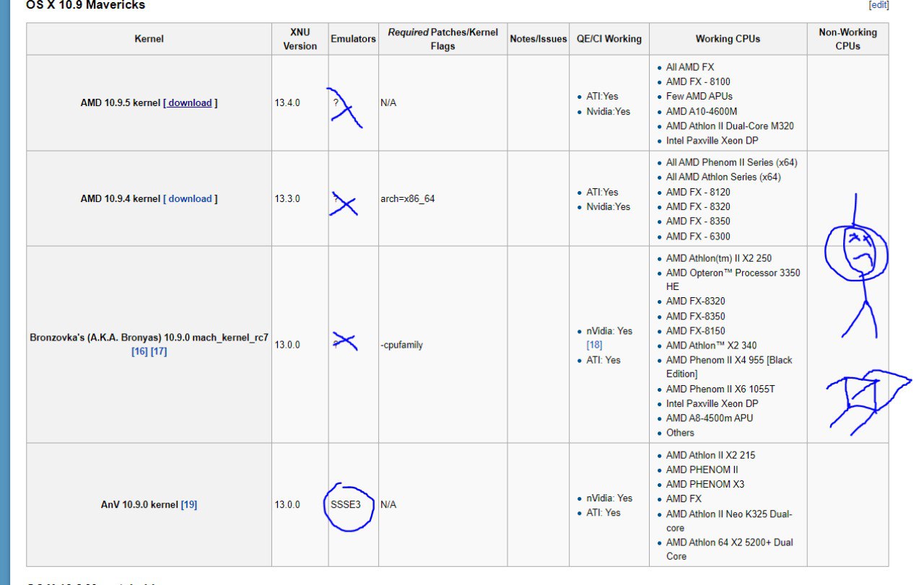Open reference [18] beside nVidia: Yes
Screen dimensions: 924x585
[x=594, y=345]
